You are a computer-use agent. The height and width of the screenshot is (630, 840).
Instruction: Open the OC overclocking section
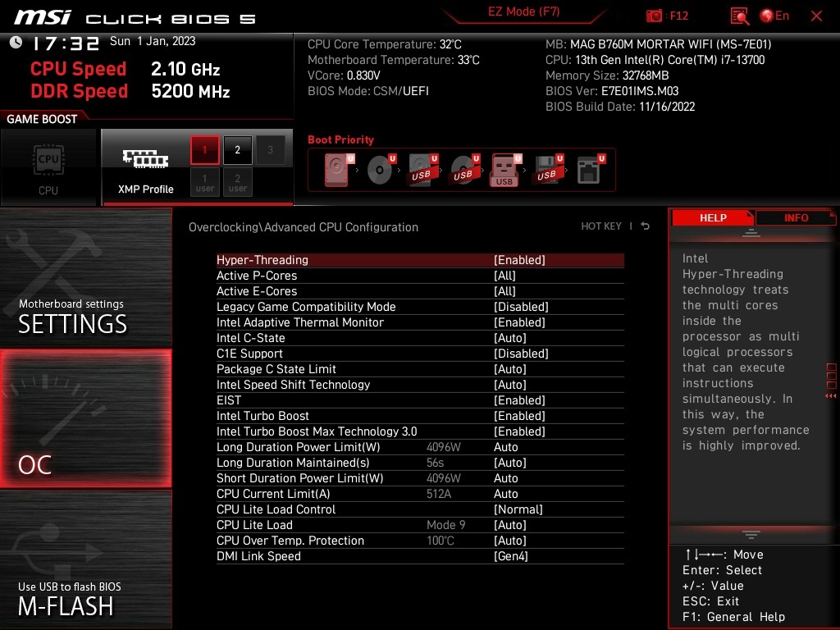85,418
